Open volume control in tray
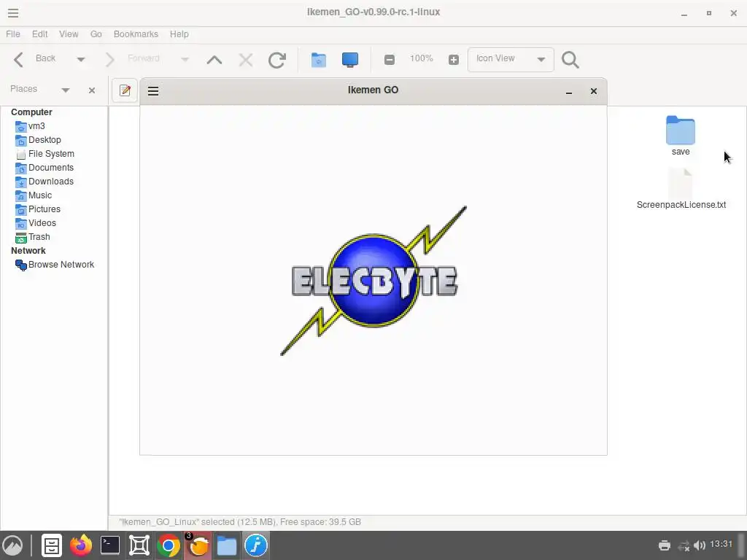This screenshot has width=747, height=560. pyautogui.click(x=700, y=545)
